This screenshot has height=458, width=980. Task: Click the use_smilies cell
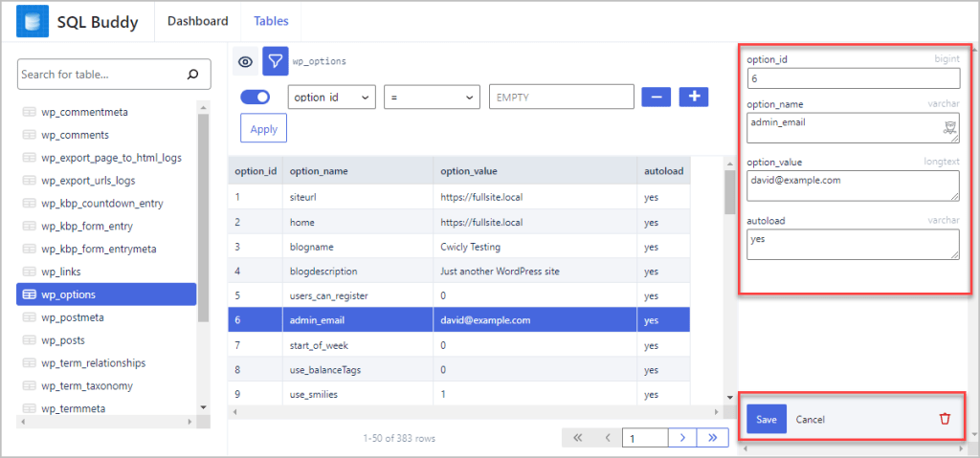coord(358,394)
